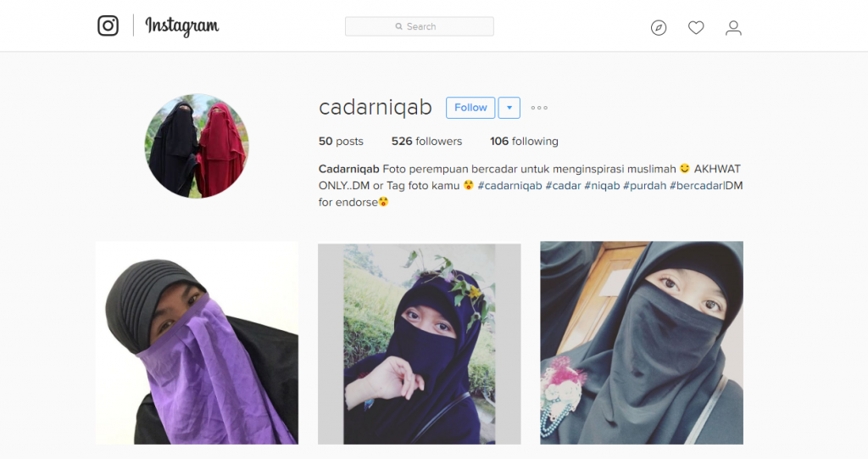The height and width of the screenshot is (459, 868).
Task: Open the #cadar hashtag link
Action: tap(563, 186)
